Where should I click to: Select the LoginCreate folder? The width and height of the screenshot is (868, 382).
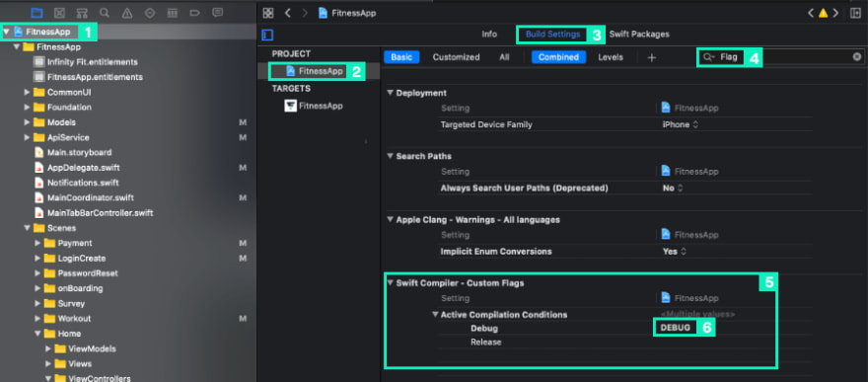click(x=81, y=258)
